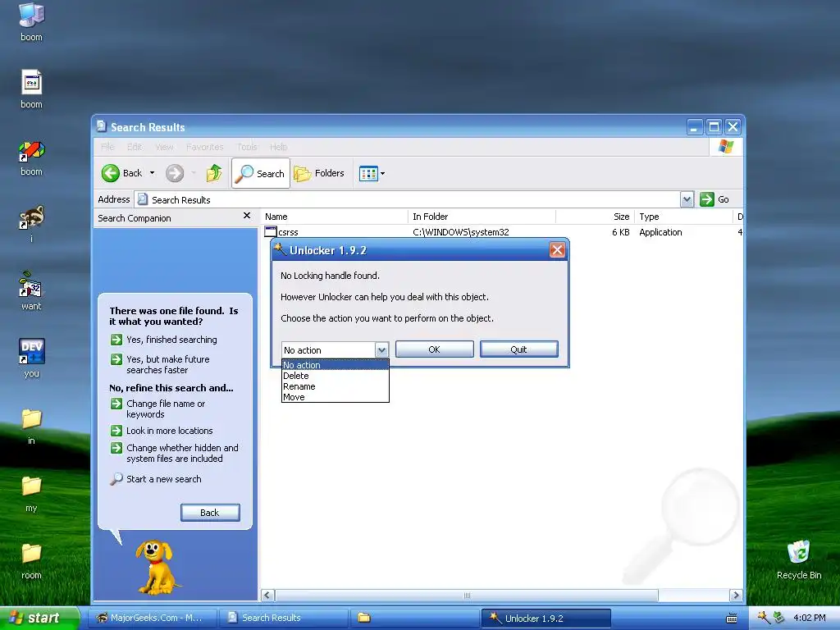Click Look in more locations
This screenshot has height=630, width=840.
pyautogui.click(x=169, y=431)
